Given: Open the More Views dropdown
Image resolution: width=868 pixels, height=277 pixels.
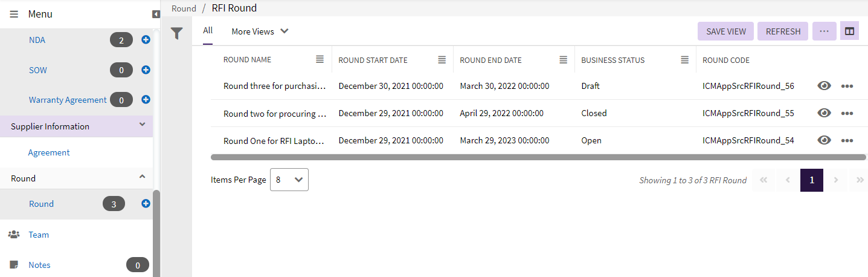Looking at the screenshot, I should click(x=260, y=31).
